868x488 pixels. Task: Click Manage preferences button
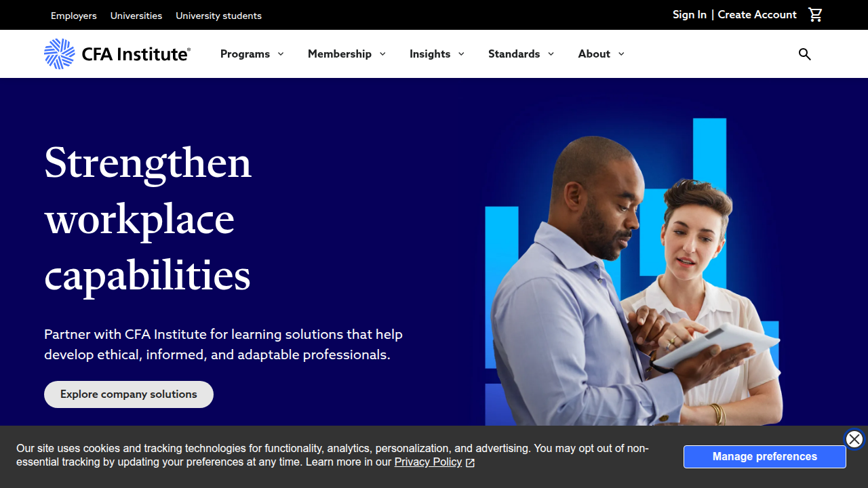click(765, 457)
